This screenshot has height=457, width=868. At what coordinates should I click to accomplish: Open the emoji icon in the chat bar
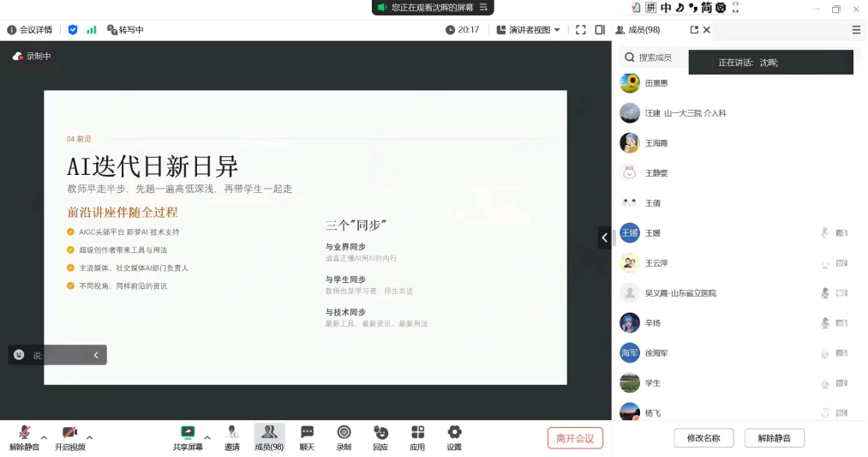tap(19, 354)
